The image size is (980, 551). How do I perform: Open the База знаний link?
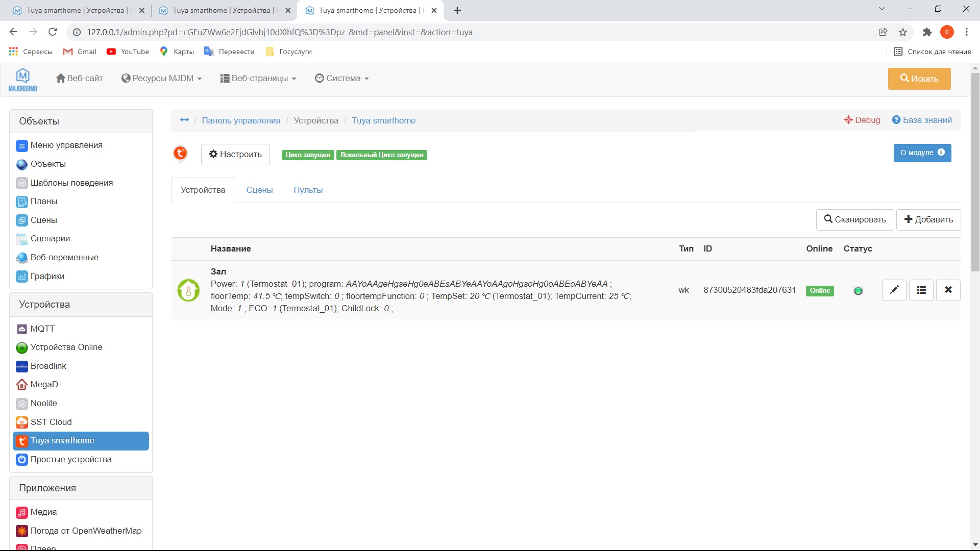(x=922, y=120)
